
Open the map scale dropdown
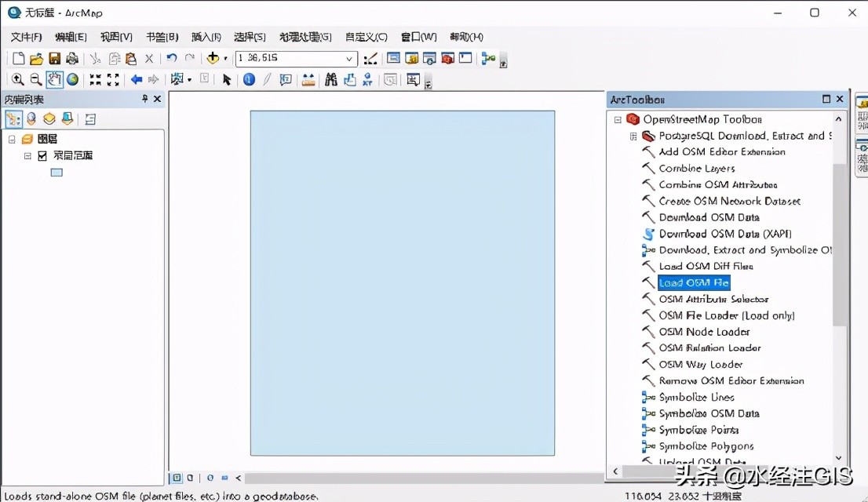tap(348, 59)
